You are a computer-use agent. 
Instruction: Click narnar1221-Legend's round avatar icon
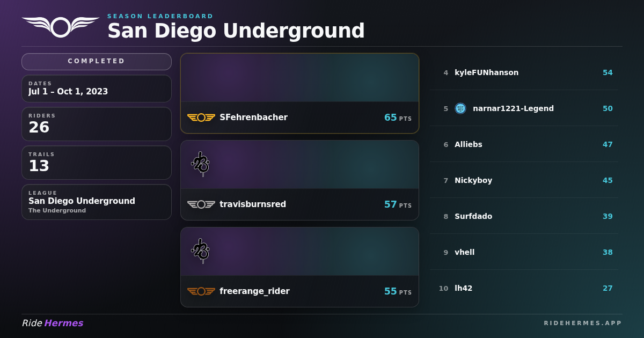tap(460, 108)
